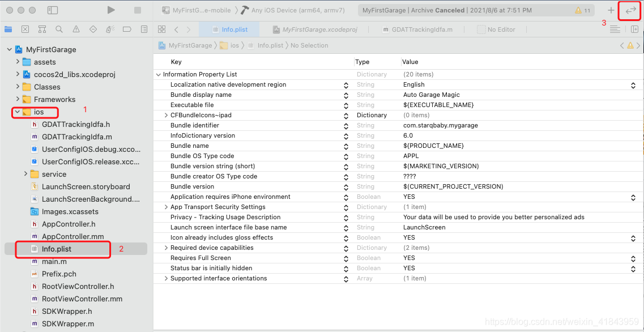
Task: Choose the MyFirstGarage scheme selector
Action: pyautogui.click(x=196, y=10)
